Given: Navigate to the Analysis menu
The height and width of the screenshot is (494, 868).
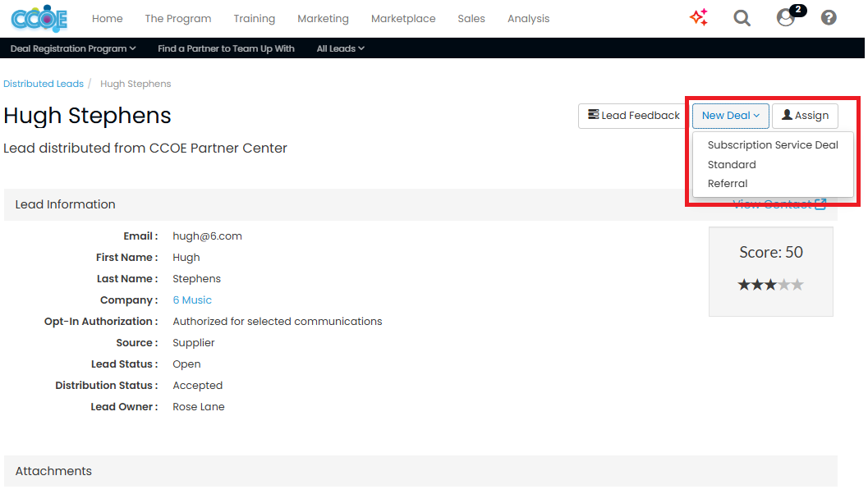Looking at the screenshot, I should tap(528, 18).
